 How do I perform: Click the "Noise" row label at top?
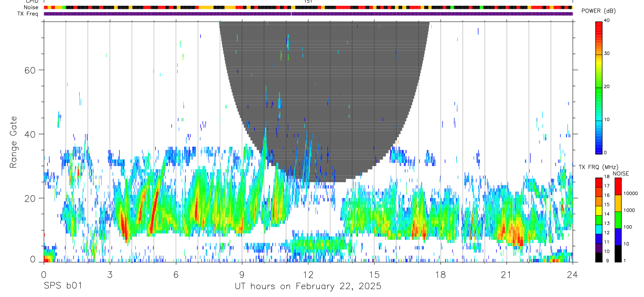click(x=32, y=7)
